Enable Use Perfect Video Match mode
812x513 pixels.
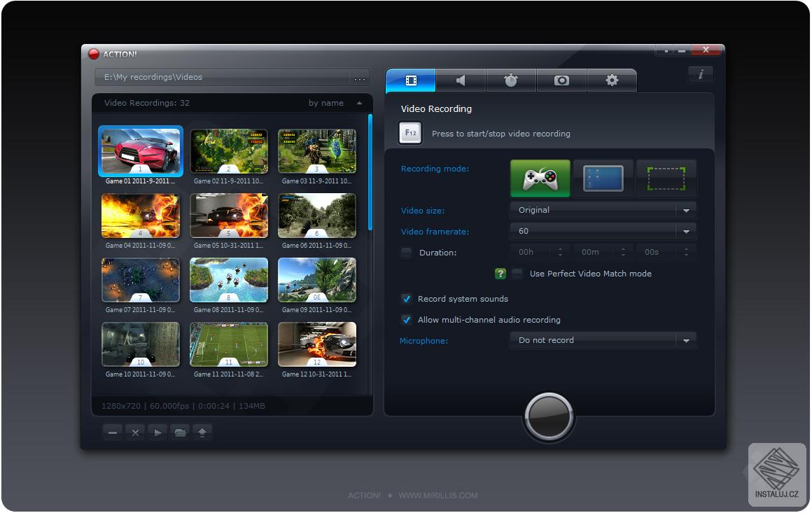[x=517, y=274]
